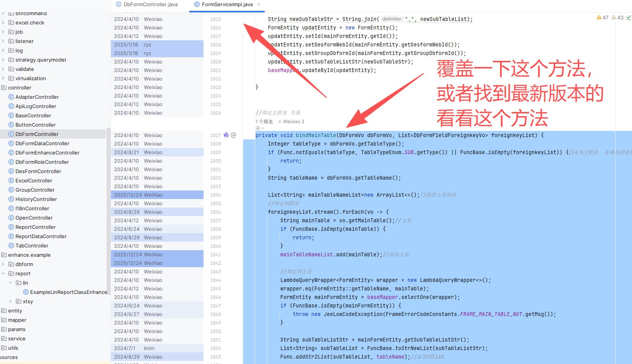Collapse the report folder
This screenshot has height=364, width=632.
(3, 273)
